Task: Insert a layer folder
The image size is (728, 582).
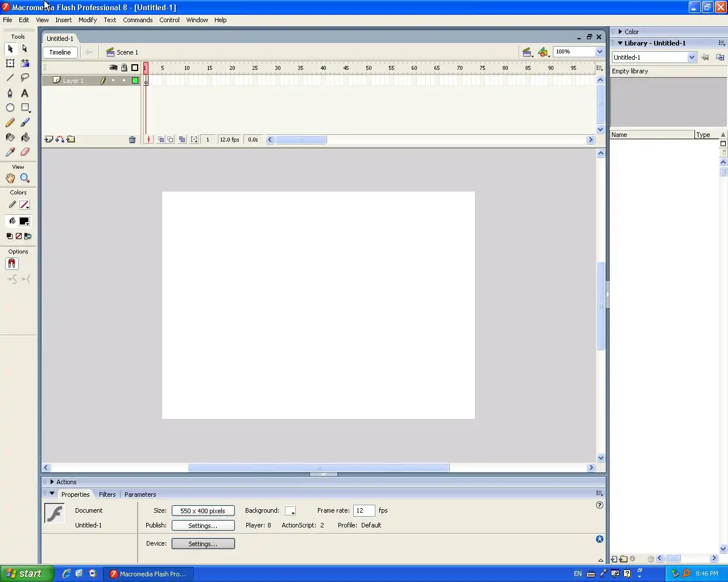Action: pyautogui.click(x=71, y=139)
